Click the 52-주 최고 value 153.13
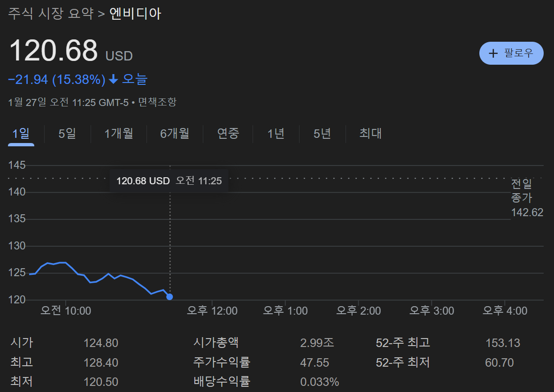This screenshot has width=554, height=392. click(503, 343)
